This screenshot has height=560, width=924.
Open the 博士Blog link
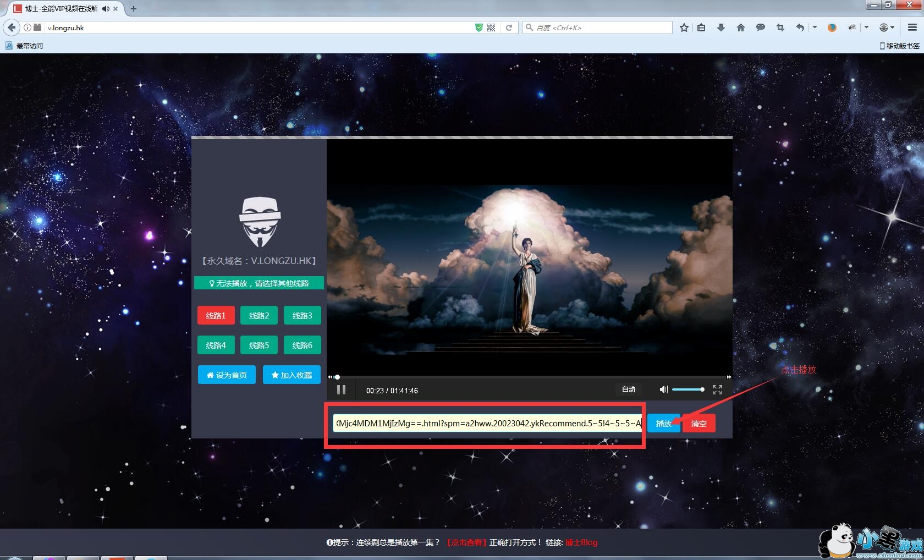(581, 542)
